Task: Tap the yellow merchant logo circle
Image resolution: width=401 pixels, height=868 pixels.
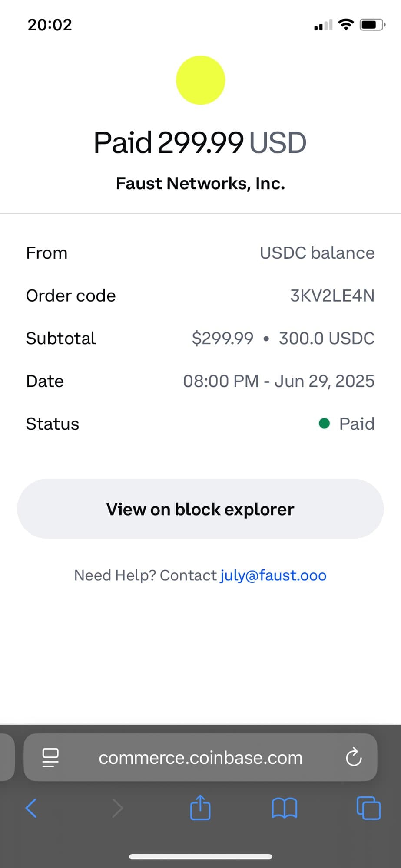Action: coord(200,80)
